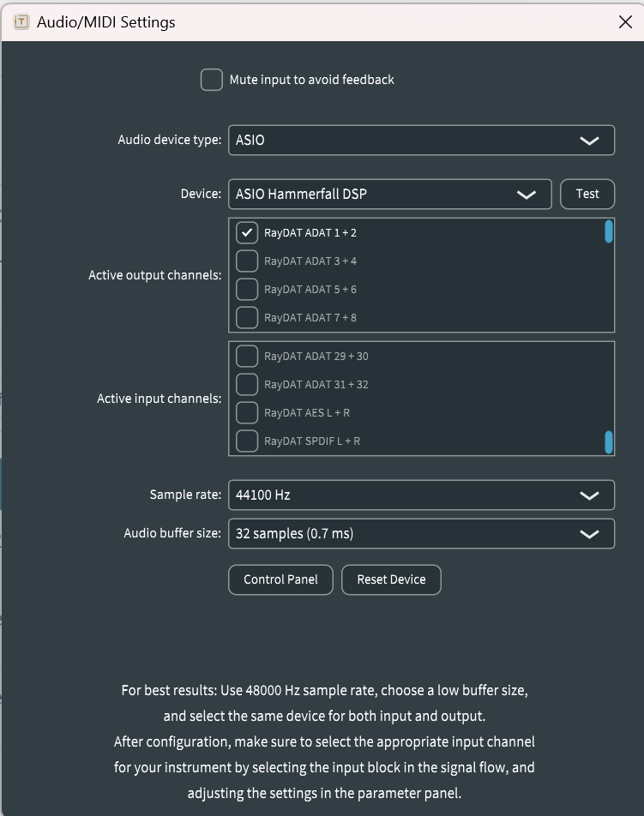Enable RayDAT ADAT 3 + 4 output
The image size is (644, 816).
[x=247, y=261]
